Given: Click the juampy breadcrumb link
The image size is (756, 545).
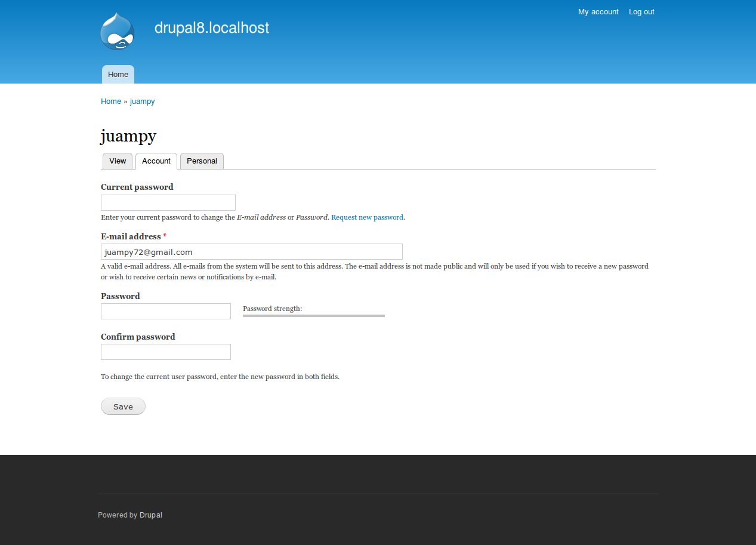Looking at the screenshot, I should coord(143,101).
